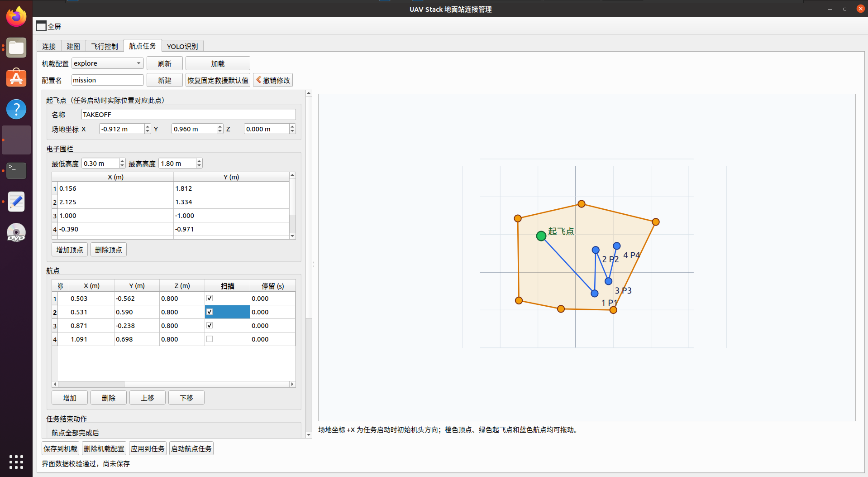The height and width of the screenshot is (477, 868).
Task: Open Firefox from the dock
Action: (16, 17)
